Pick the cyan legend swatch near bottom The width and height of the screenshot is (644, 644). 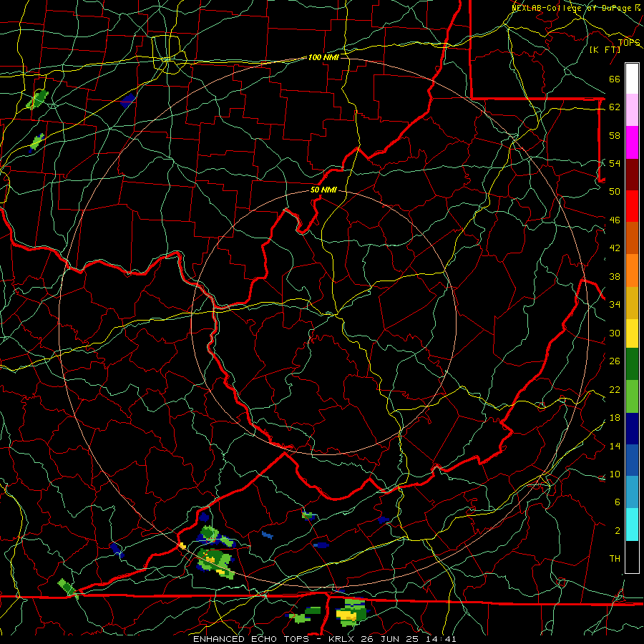pyautogui.click(x=632, y=525)
